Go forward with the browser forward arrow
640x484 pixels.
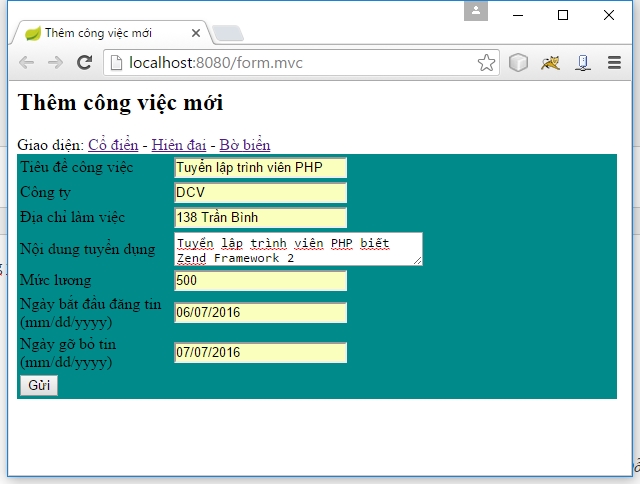[55, 63]
